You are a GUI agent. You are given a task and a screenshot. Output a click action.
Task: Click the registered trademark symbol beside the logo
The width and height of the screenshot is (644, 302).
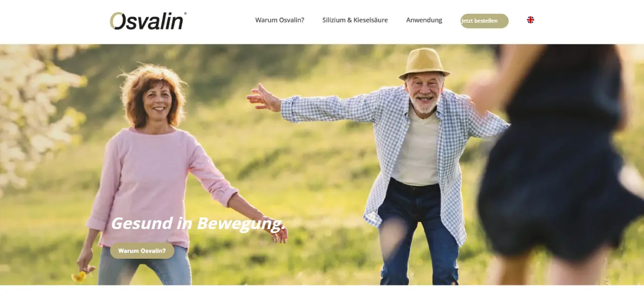(185, 14)
